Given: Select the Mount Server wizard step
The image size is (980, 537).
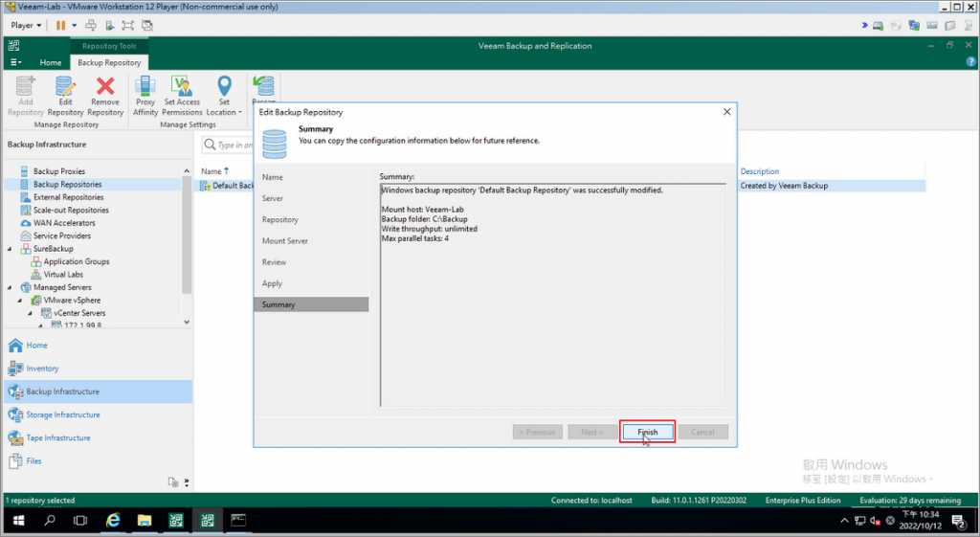Looking at the screenshot, I should [285, 241].
